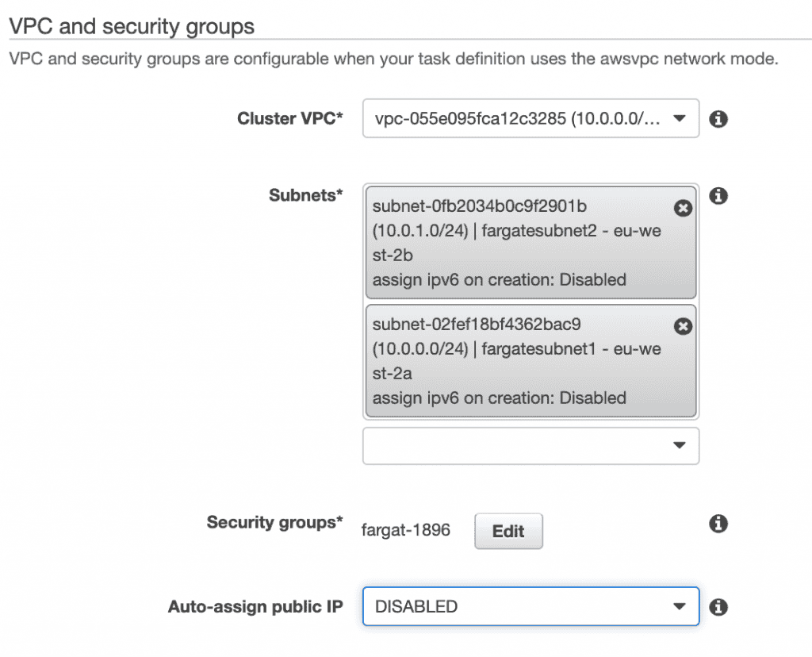Remove the fargatesubnet2 subnet with its X icon

click(x=682, y=208)
